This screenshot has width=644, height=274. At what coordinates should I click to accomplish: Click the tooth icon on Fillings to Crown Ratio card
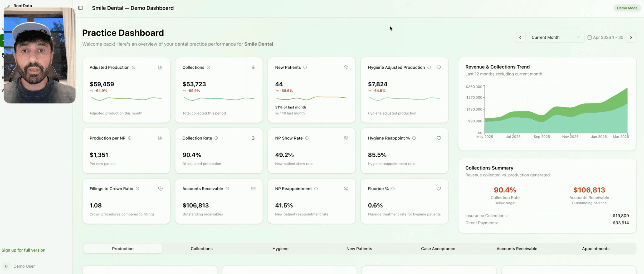click(x=160, y=188)
